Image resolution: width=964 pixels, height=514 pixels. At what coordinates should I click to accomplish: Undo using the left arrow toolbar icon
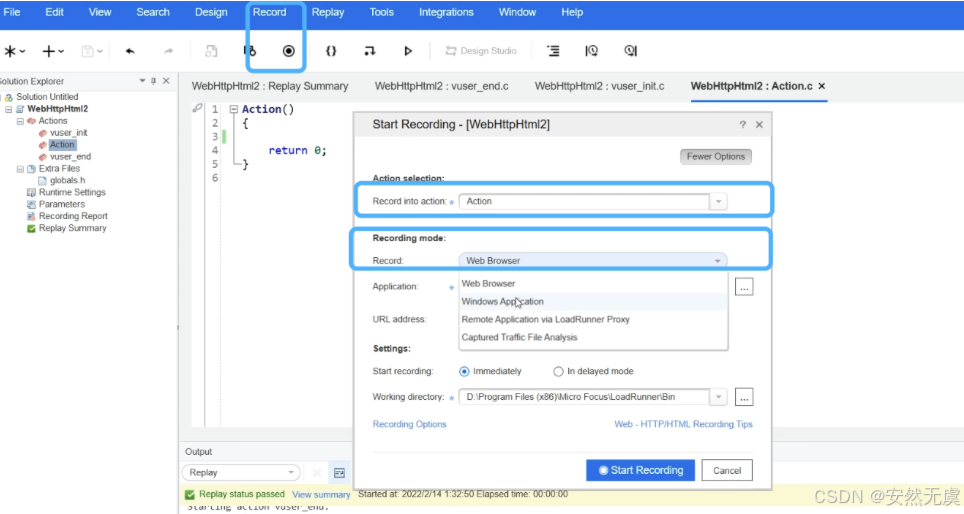pos(130,51)
